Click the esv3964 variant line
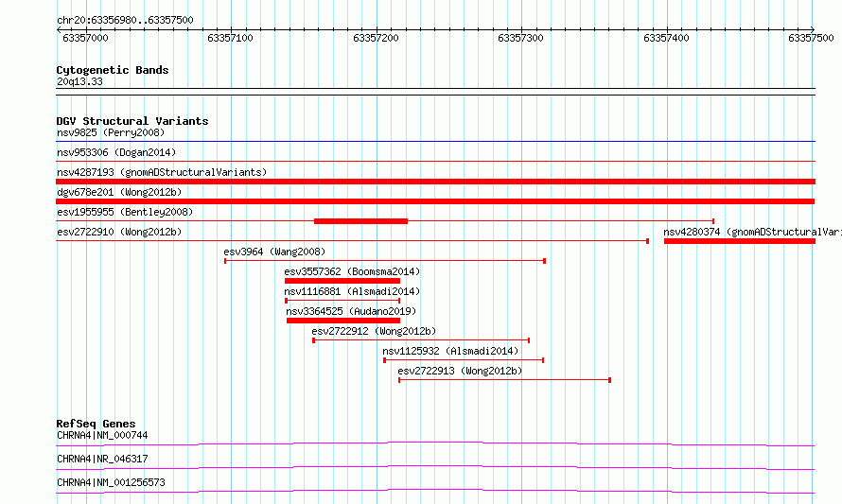Image resolution: width=842 pixels, height=504 pixels. pyautogui.click(x=385, y=261)
